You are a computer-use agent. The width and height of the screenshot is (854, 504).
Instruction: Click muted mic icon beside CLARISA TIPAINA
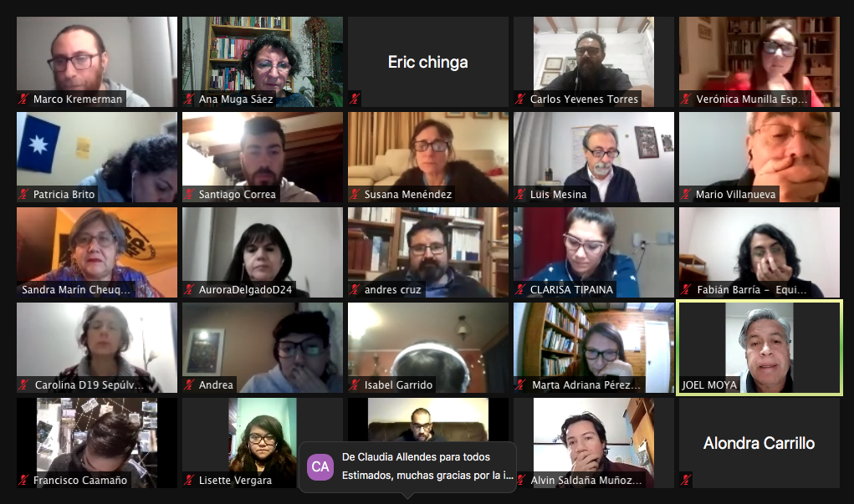click(520, 289)
